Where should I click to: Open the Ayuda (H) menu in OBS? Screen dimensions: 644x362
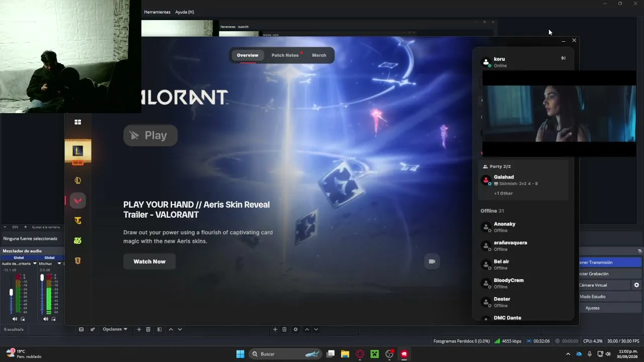point(185,12)
